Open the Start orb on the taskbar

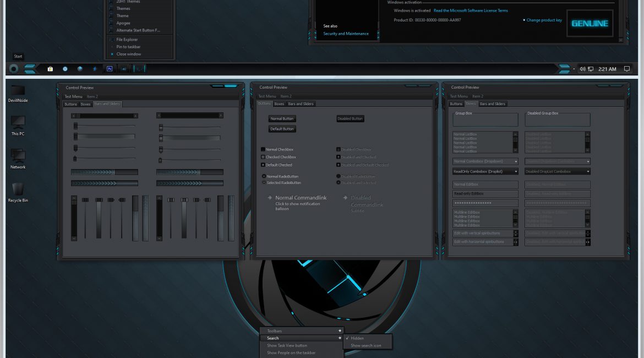click(14, 69)
